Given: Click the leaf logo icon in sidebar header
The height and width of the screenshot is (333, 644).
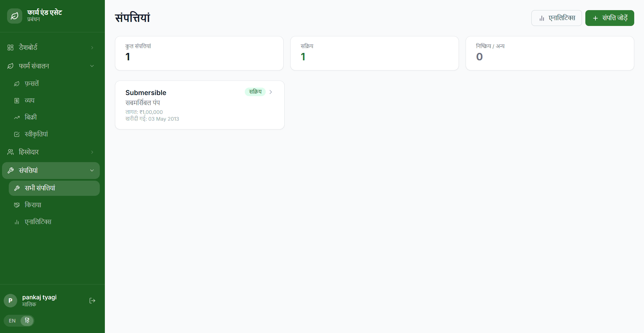Looking at the screenshot, I should point(14,16).
